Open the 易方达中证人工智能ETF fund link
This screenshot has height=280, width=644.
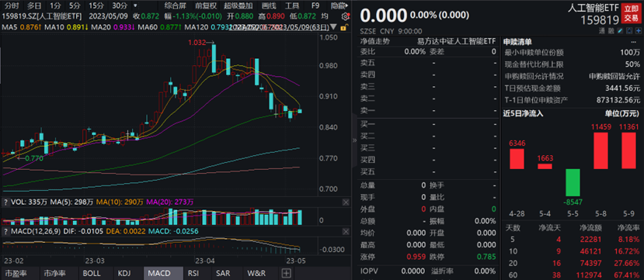pyautogui.click(x=456, y=41)
